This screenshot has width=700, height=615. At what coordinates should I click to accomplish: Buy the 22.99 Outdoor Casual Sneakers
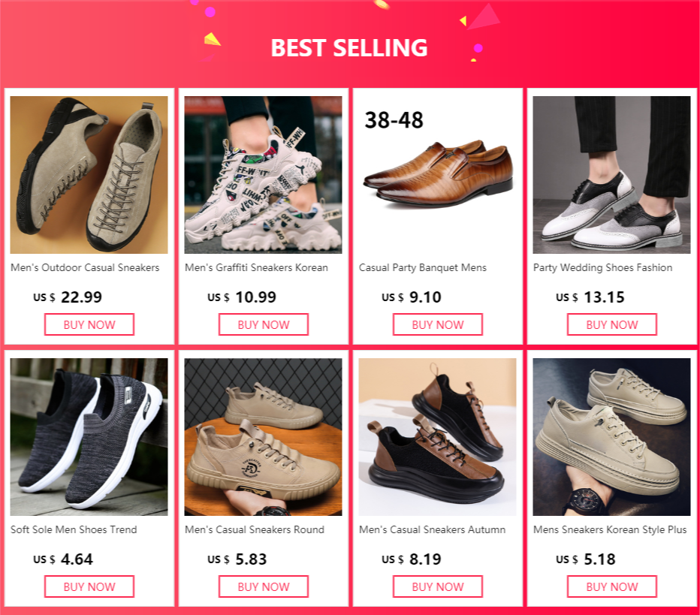89,324
